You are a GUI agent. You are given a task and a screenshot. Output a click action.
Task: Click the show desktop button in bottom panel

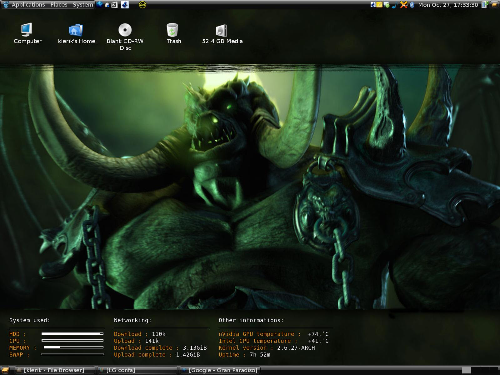5,370
